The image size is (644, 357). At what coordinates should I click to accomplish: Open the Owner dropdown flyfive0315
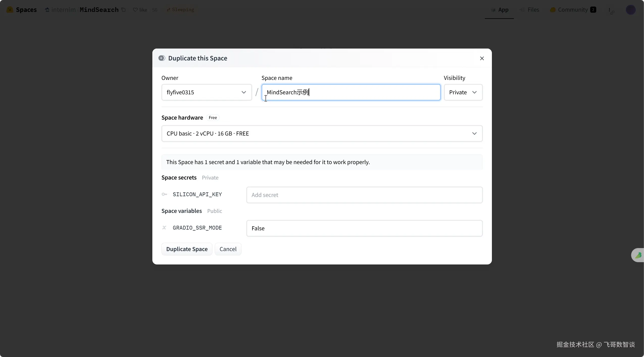click(x=206, y=92)
